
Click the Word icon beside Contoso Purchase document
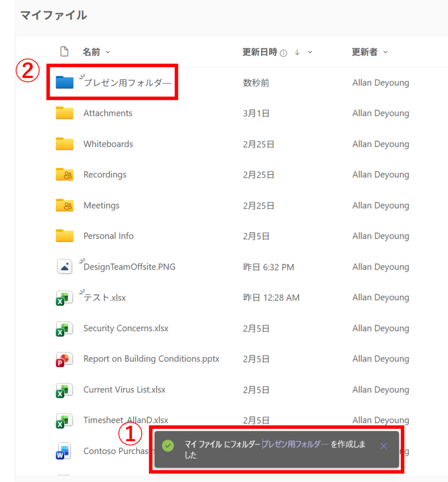63,451
